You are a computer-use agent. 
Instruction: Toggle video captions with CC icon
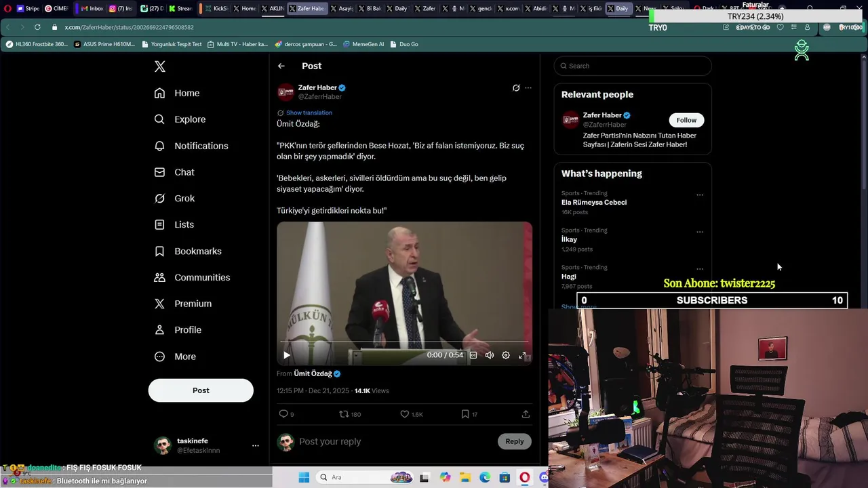click(473, 355)
